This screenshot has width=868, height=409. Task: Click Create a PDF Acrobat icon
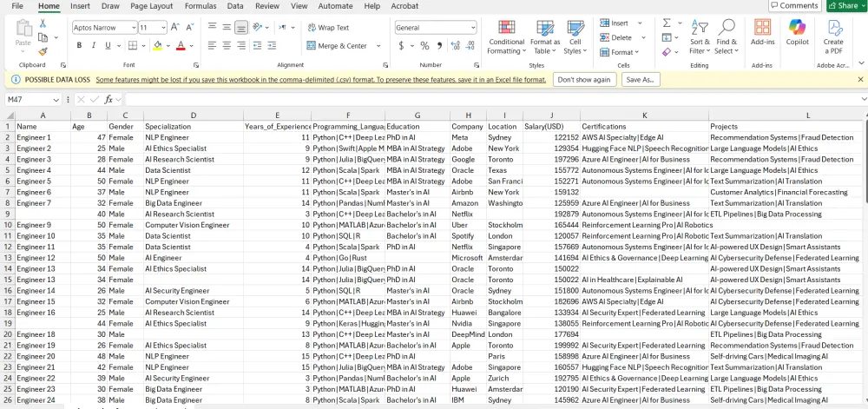(x=833, y=36)
